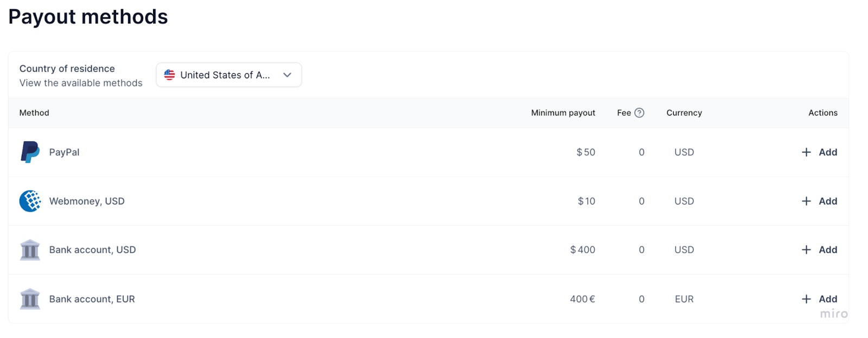The width and height of the screenshot is (868, 338).
Task: Click the Currency column header
Action: click(x=683, y=112)
